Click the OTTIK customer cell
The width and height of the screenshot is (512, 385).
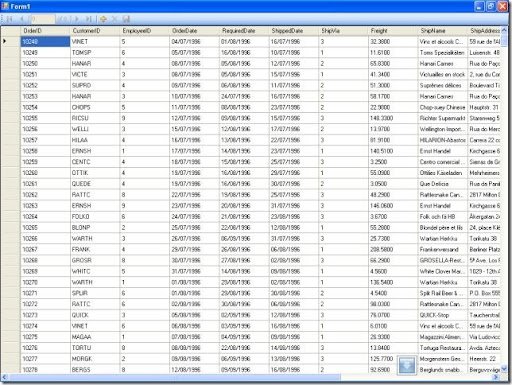point(95,173)
